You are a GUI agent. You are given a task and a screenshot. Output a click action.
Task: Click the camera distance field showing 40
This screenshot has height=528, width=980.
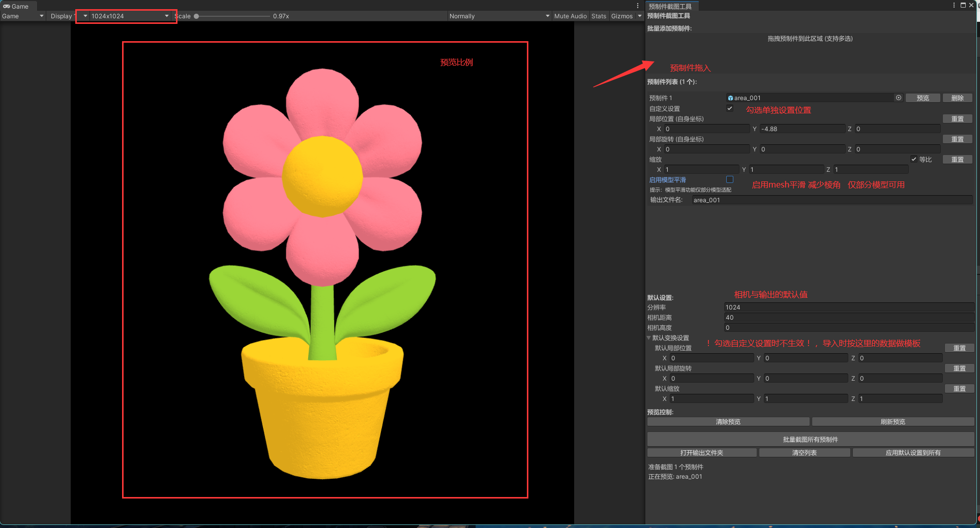(849, 318)
